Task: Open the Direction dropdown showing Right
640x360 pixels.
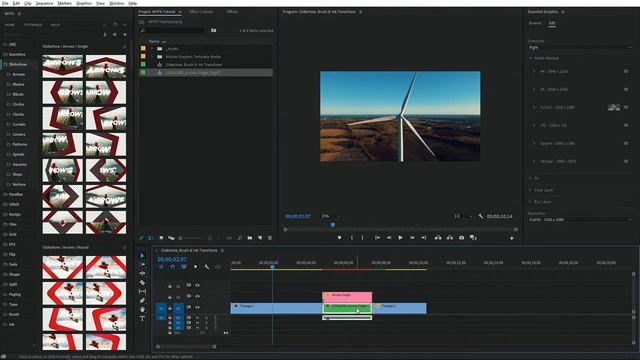Action: (580, 47)
